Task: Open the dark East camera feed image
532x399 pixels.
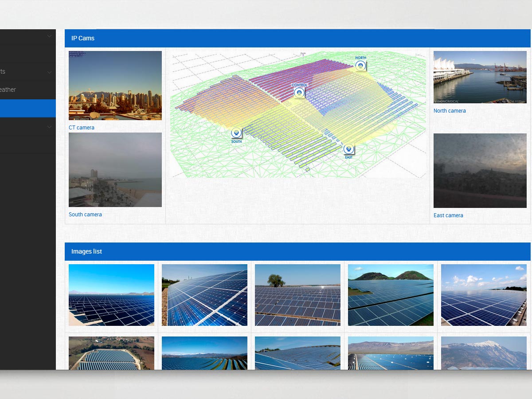Action: click(480, 171)
